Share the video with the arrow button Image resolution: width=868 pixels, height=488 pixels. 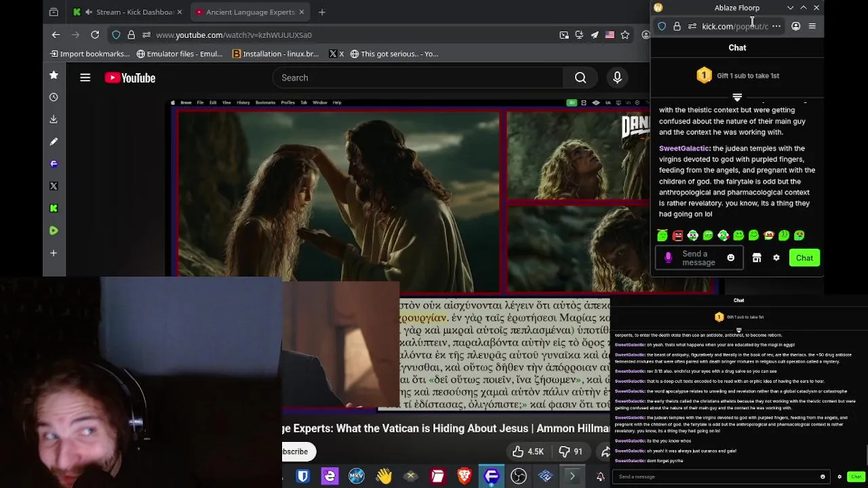[x=606, y=451]
